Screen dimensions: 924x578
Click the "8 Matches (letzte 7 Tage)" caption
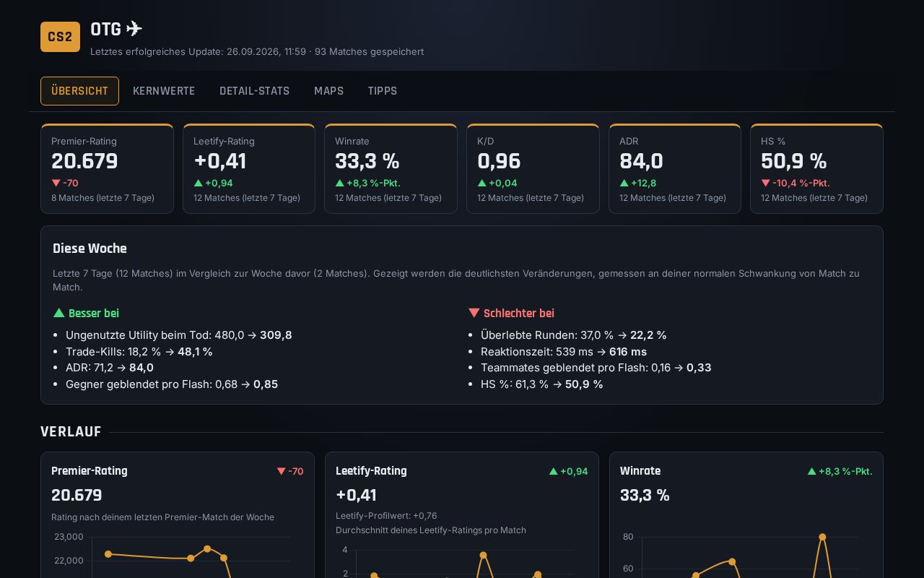(103, 198)
